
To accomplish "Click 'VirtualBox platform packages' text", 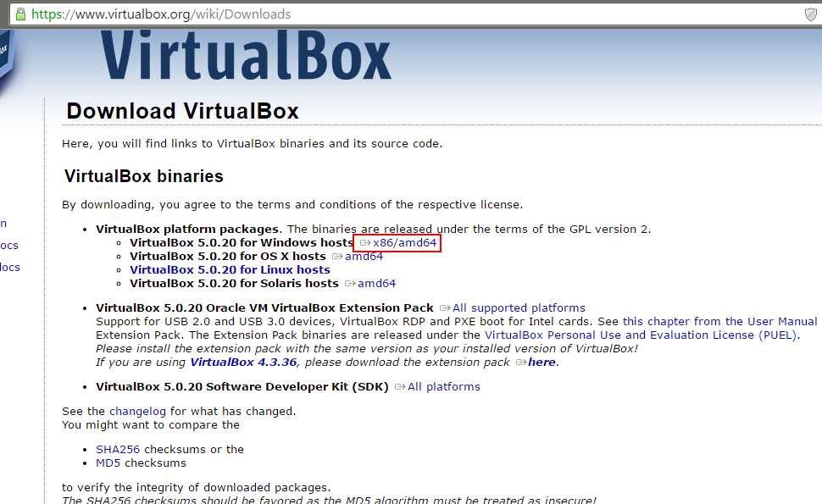I will pos(187,229).
